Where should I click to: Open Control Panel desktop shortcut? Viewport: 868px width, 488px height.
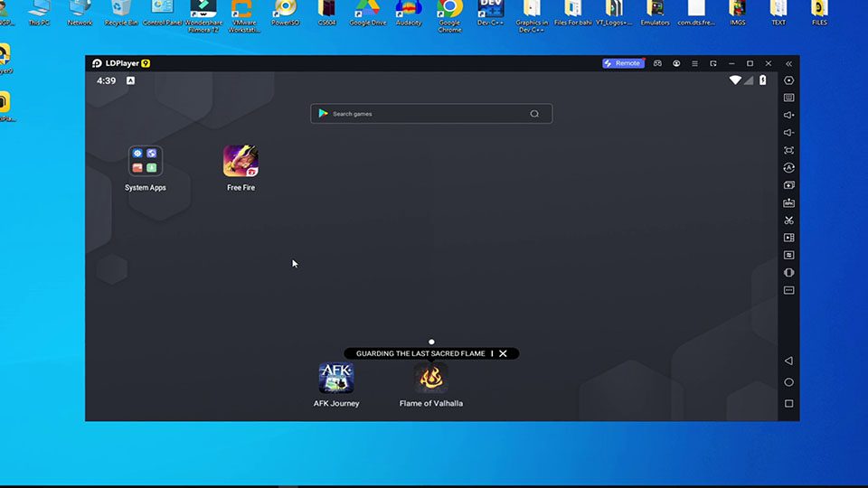coord(162,12)
